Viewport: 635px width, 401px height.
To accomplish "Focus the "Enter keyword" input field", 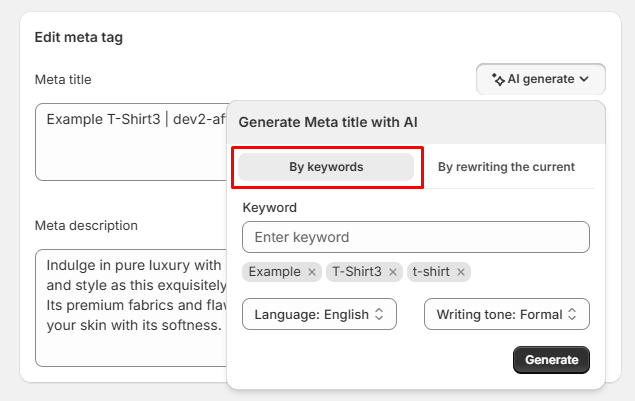I will tap(415, 237).
